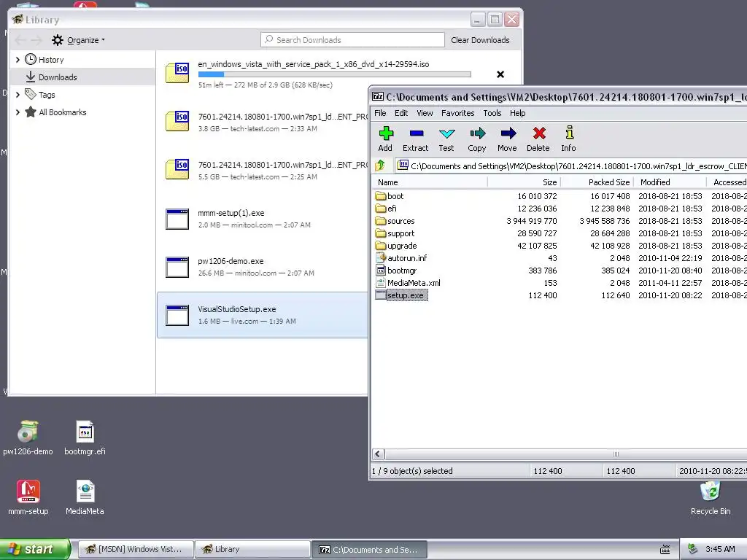This screenshot has width=747, height=560.
Task: Switch to 7-Zip taskbar button
Action: 369,549
